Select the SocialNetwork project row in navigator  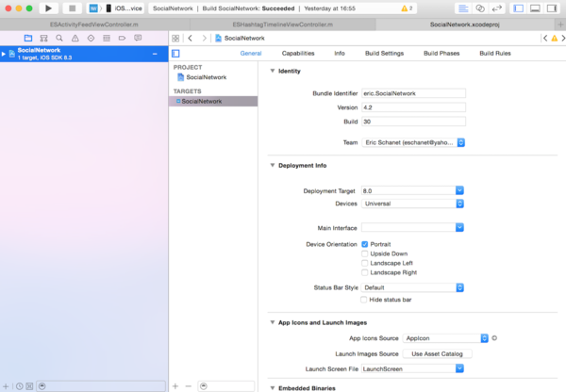click(x=84, y=54)
